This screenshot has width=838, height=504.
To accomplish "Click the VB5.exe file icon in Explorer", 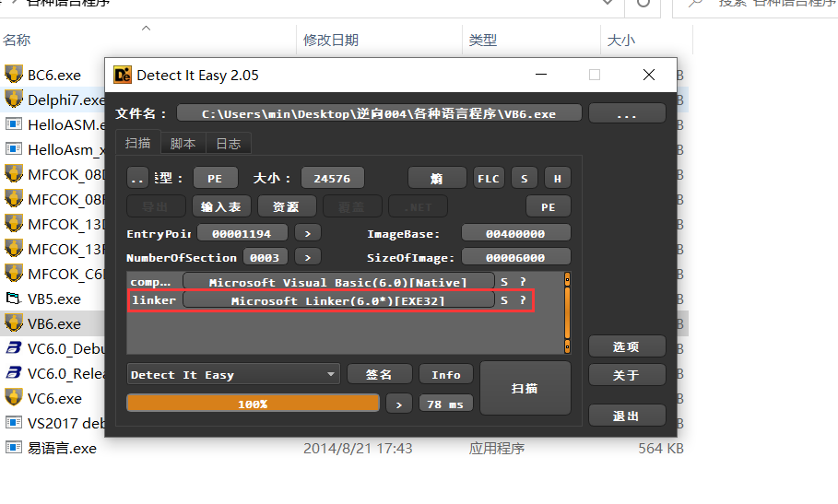I will click(x=13, y=299).
